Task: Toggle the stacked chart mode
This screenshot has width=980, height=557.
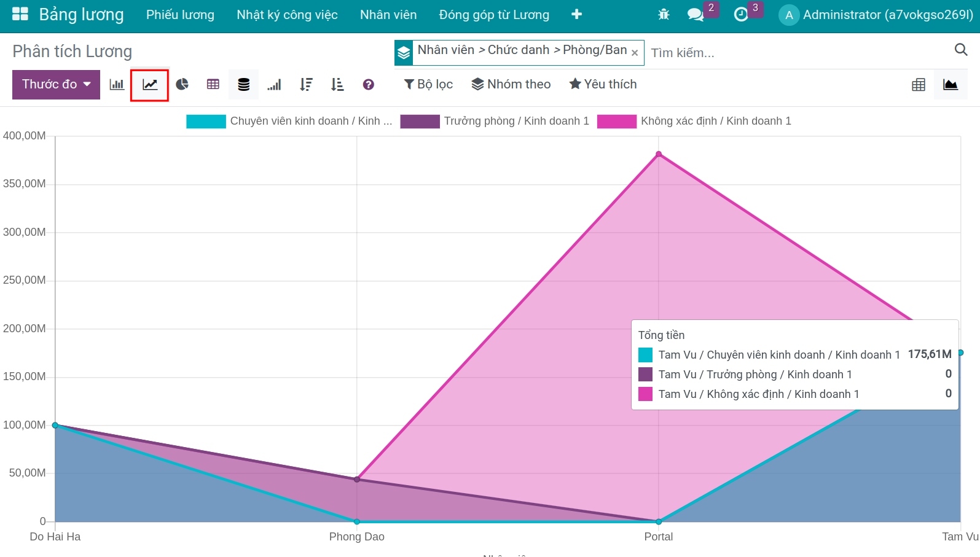Action: [244, 85]
